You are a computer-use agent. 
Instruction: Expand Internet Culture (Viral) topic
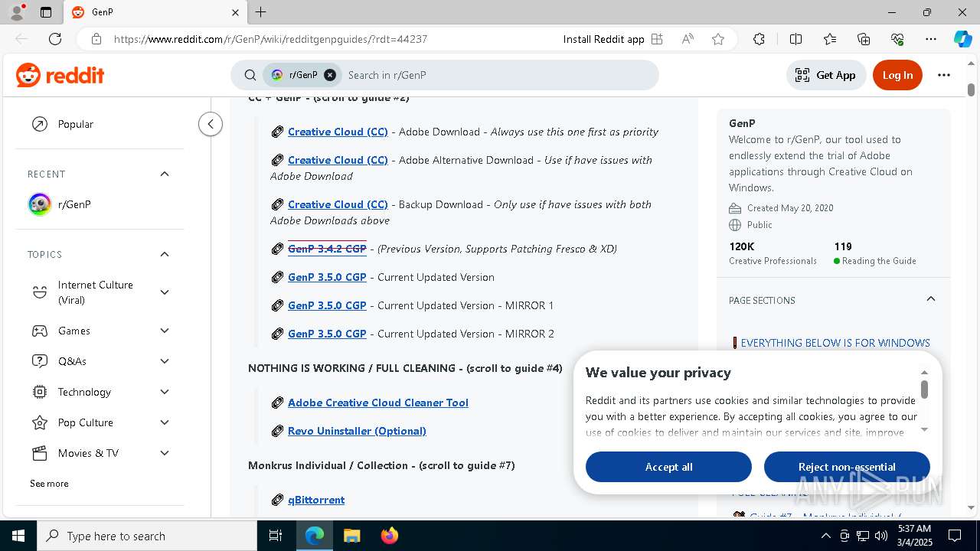pos(165,292)
